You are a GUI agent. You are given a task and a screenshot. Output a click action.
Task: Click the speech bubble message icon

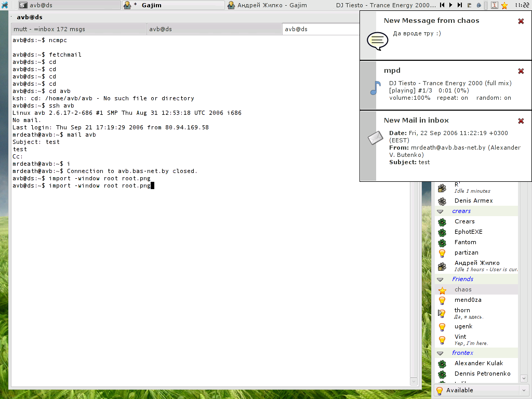(377, 41)
